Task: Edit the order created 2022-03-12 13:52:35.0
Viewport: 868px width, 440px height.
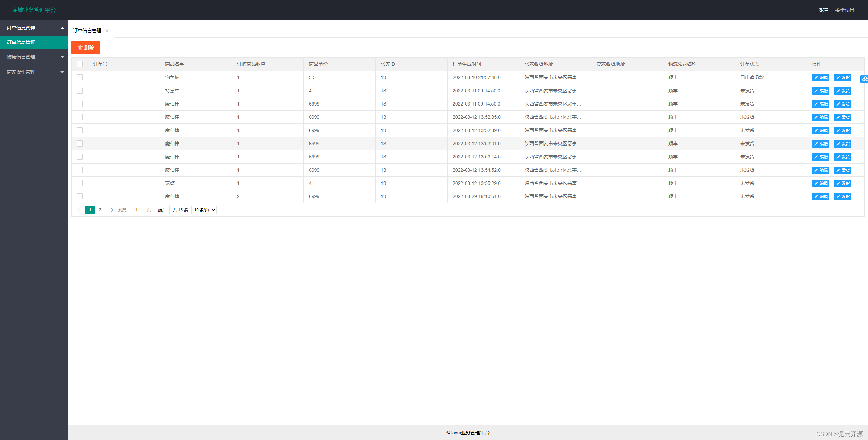Action: 821,117
